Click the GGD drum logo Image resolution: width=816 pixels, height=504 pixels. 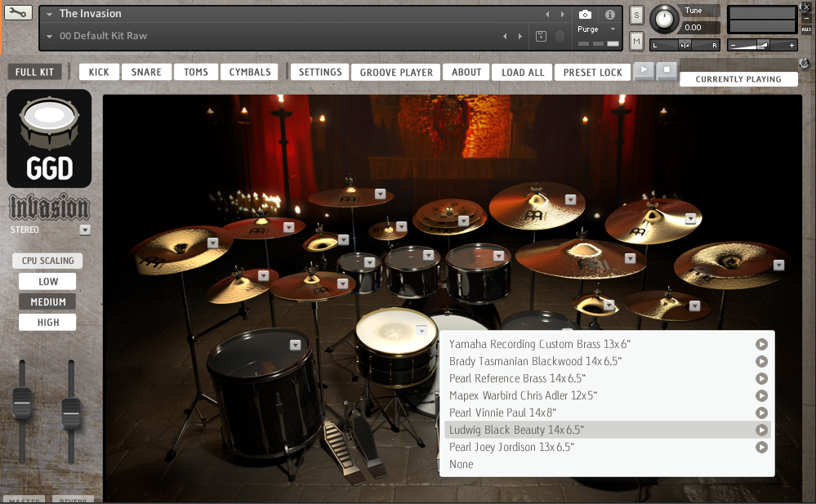pyautogui.click(x=49, y=139)
